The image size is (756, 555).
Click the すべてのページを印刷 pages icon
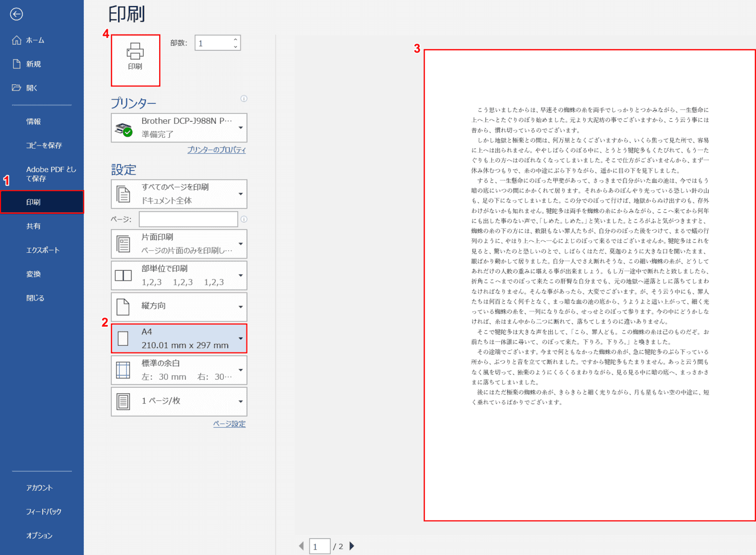123,194
